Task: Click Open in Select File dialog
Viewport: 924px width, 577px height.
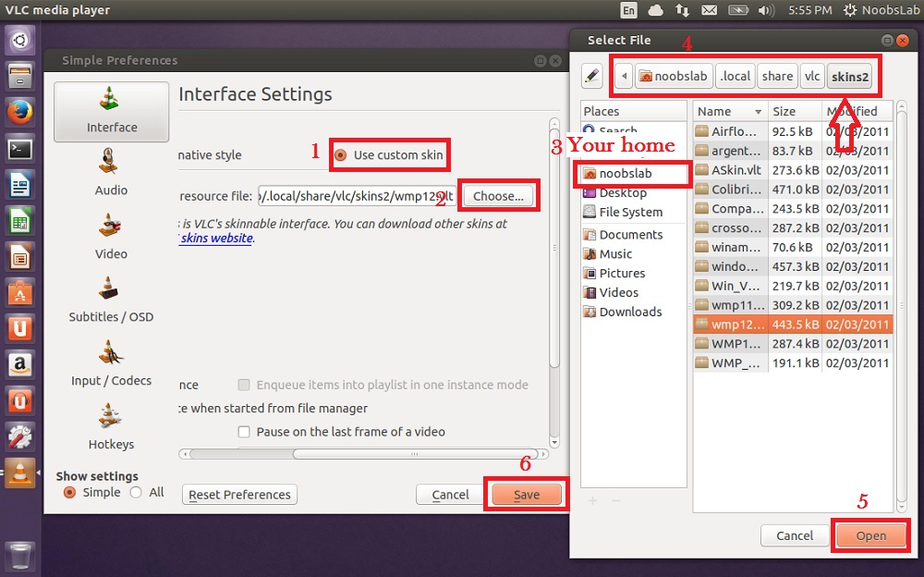Action: pos(871,535)
